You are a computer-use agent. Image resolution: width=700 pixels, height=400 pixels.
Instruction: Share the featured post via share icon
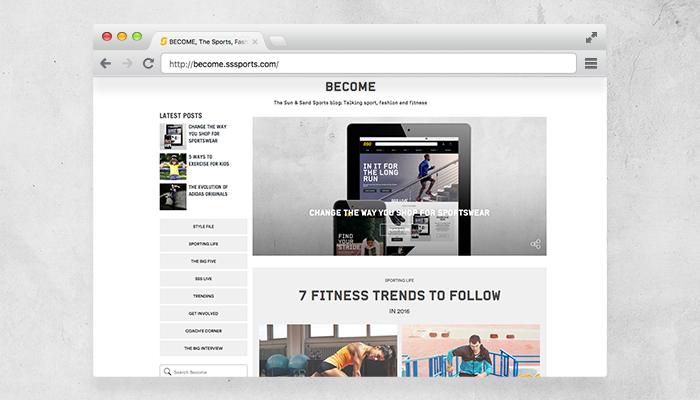point(536,244)
